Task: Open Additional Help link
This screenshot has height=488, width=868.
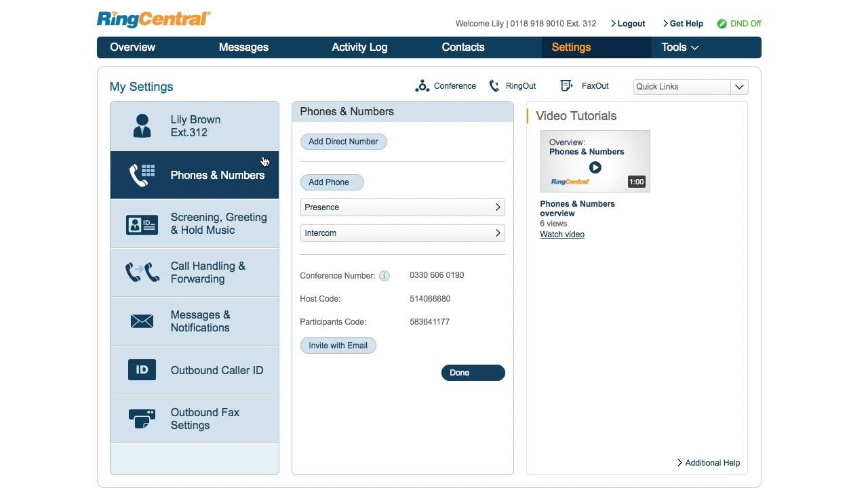Action: [709, 463]
